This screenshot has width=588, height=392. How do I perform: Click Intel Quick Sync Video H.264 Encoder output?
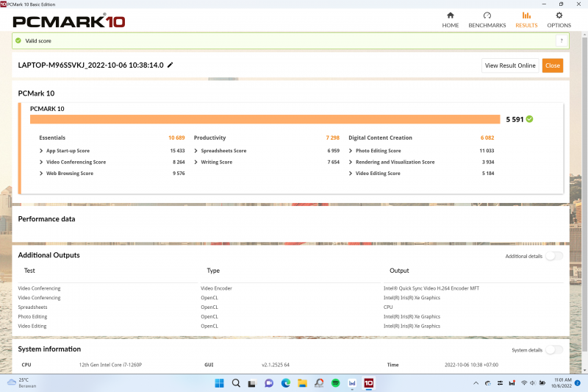[x=431, y=288]
